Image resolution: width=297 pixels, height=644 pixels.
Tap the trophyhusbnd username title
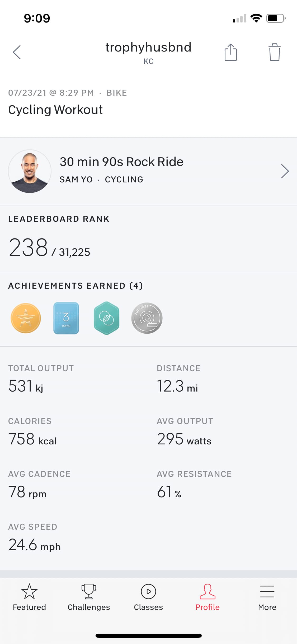click(148, 48)
